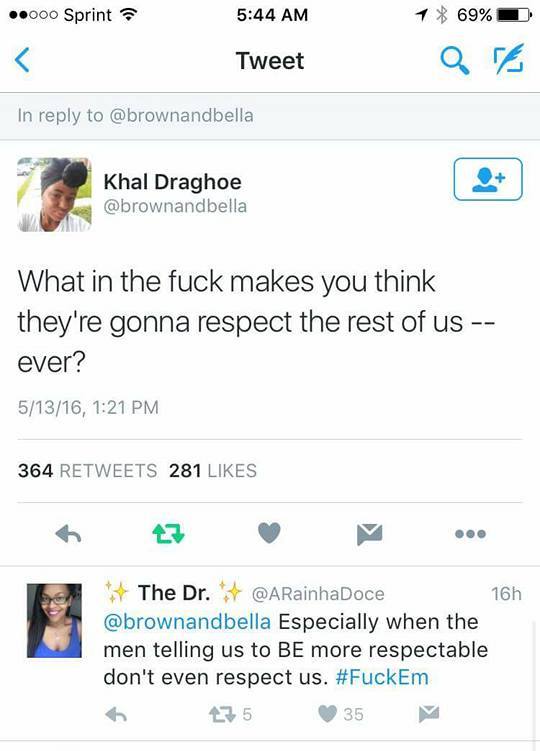The image size is (540, 751).
Task: Retweet The Dr.'s reply showing 5 retweets
Action: (230, 715)
